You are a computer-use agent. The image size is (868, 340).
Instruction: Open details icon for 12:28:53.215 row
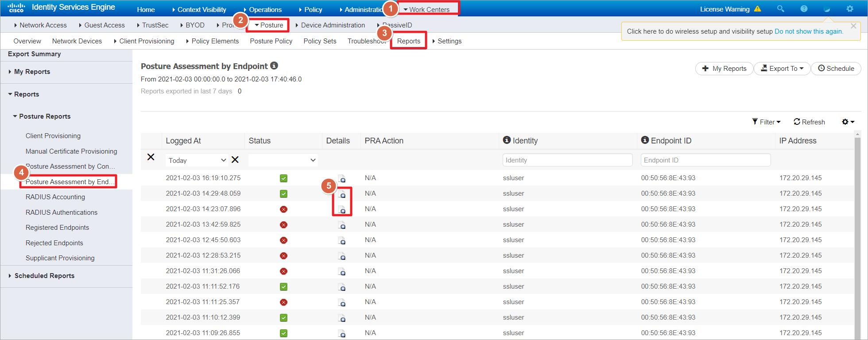342,256
